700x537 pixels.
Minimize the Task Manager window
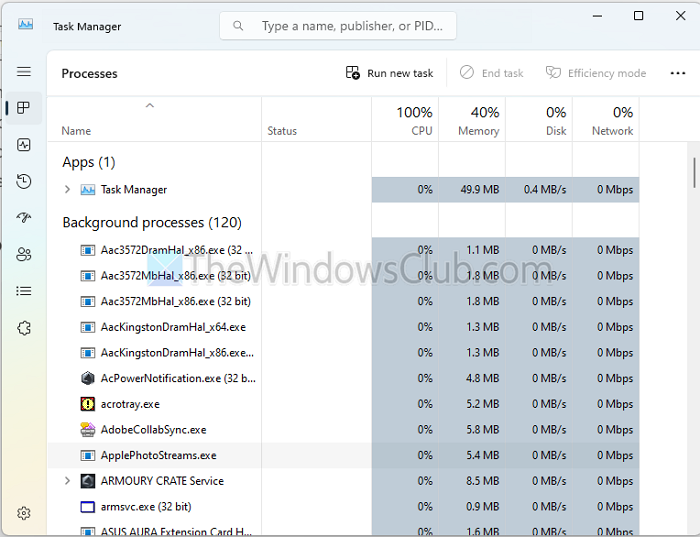tap(597, 16)
